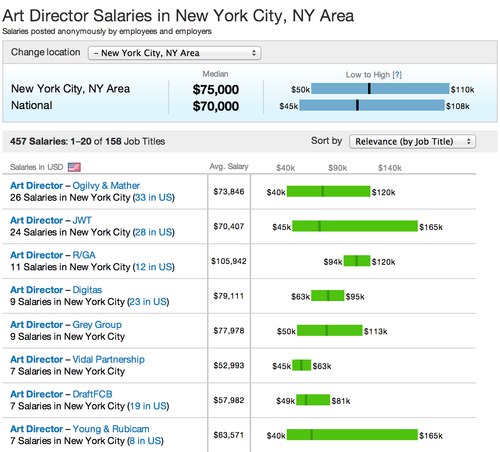Click the Grey Group green salary bar
The width and height of the screenshot is (500, 452).
(x=330, y=330)
